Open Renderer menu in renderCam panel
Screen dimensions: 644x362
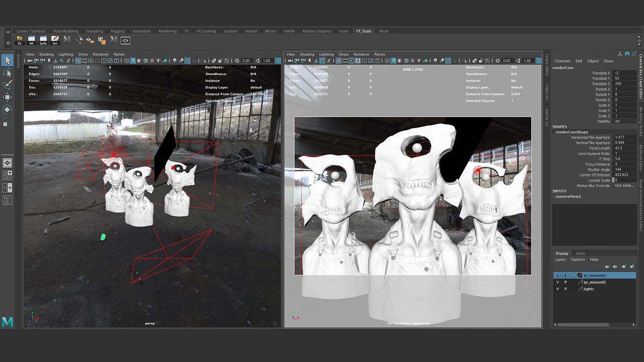tap(361, 54)
